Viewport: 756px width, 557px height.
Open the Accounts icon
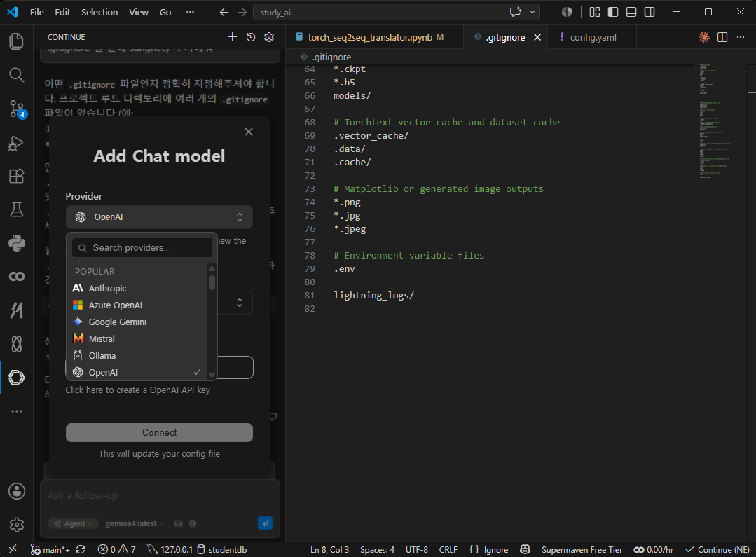click(x=16, y=491)
